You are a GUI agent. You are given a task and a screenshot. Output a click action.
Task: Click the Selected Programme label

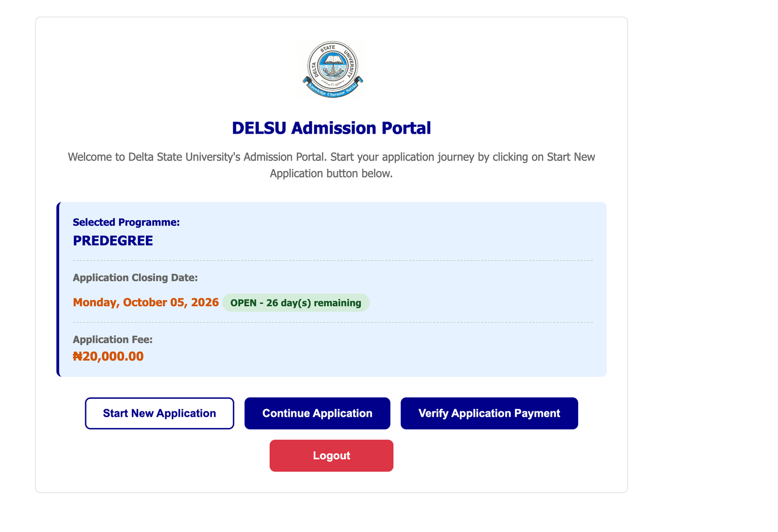click(x=126, y=222)
